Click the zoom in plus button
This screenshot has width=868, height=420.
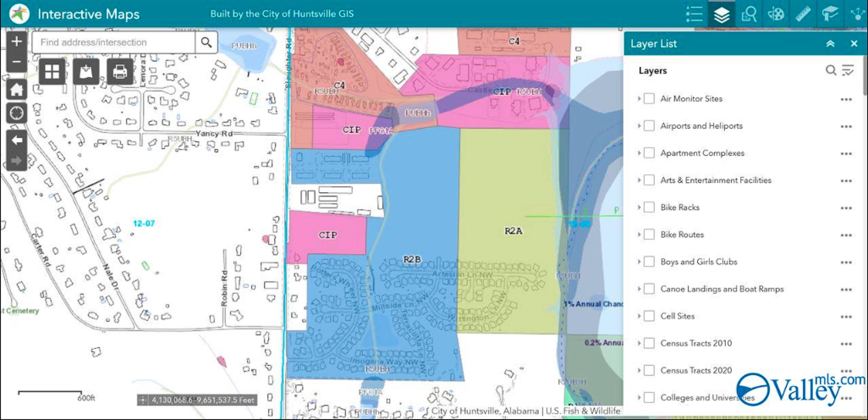(x=16, y=42)
